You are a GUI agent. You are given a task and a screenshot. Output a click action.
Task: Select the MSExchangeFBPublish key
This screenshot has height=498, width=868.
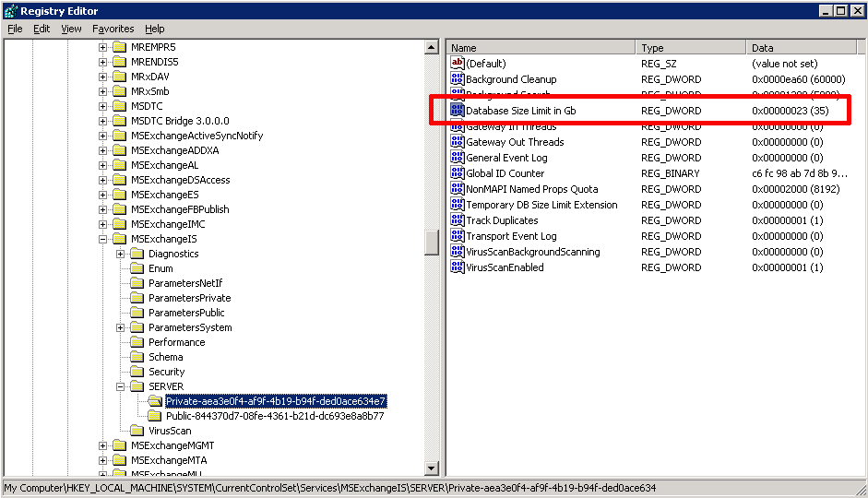click(179, 209)
